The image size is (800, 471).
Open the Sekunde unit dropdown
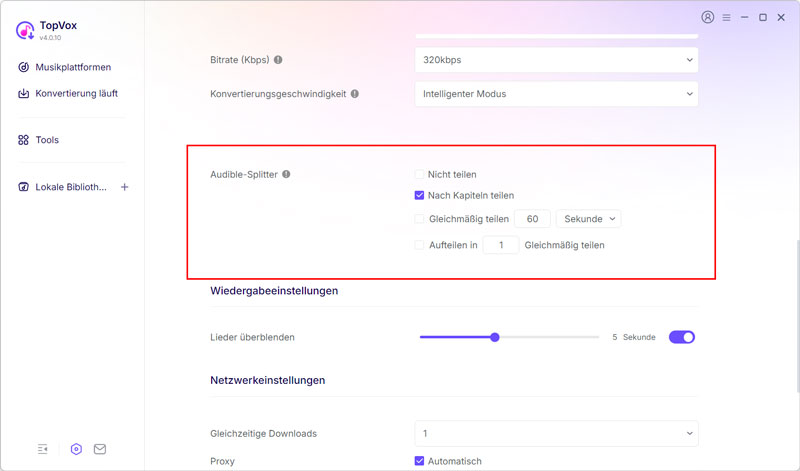point(588,219)
